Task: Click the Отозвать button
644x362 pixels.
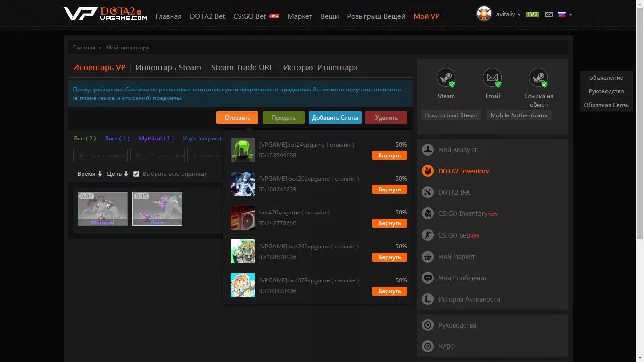Action: [237, 118]
